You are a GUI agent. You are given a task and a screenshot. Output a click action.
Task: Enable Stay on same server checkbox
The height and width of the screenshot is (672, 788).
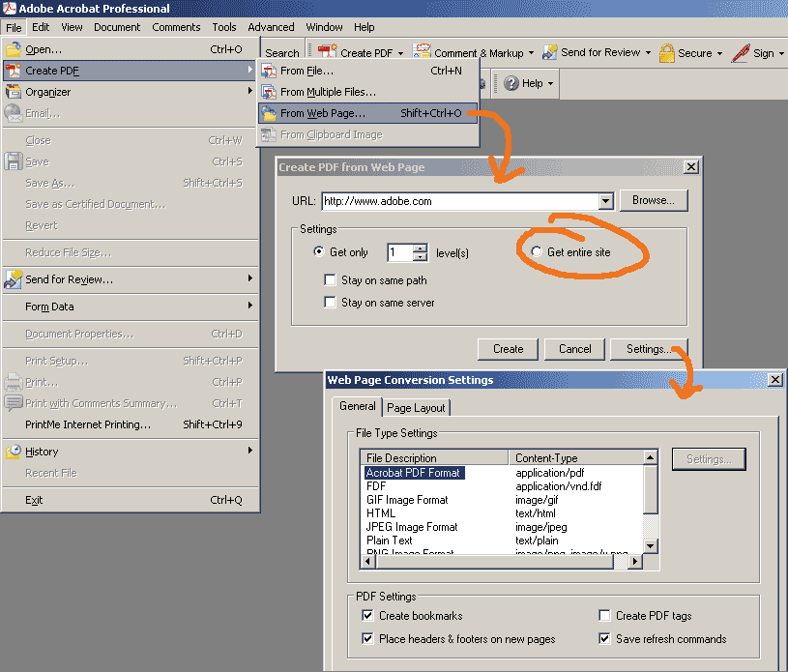[x=330, y=302]
